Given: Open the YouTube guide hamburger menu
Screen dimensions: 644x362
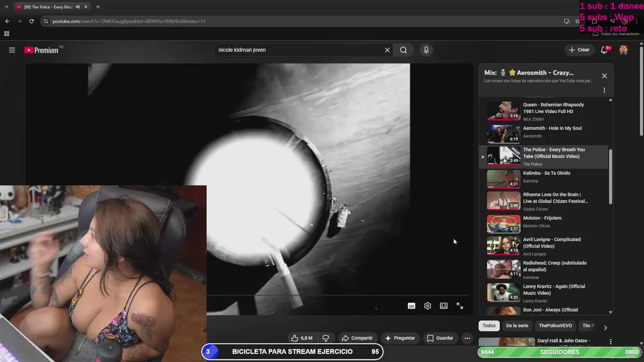Looking at the screenshot, I should pos(12,50).
